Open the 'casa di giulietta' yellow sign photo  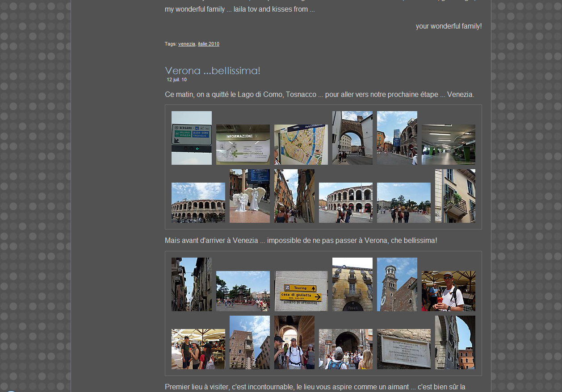[x=301, y=291]
